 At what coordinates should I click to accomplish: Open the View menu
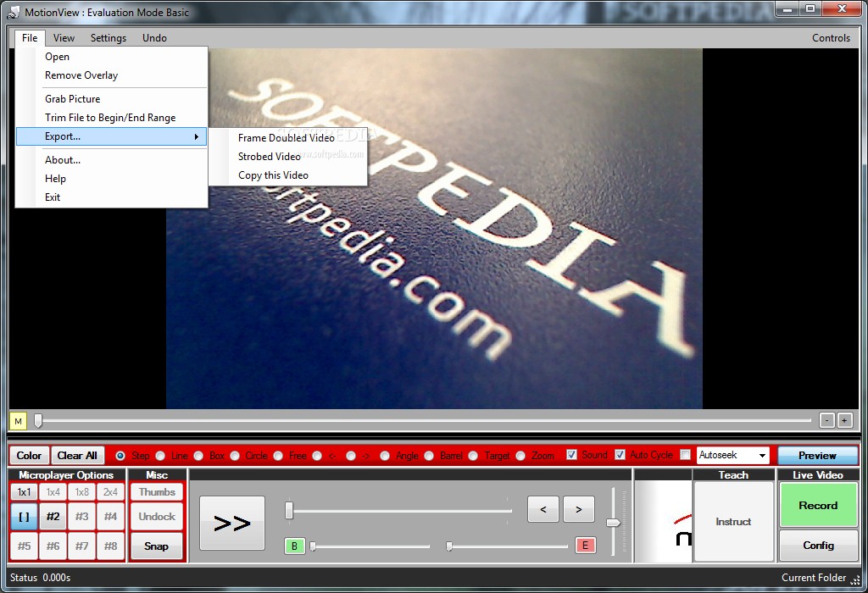point(64,37)
